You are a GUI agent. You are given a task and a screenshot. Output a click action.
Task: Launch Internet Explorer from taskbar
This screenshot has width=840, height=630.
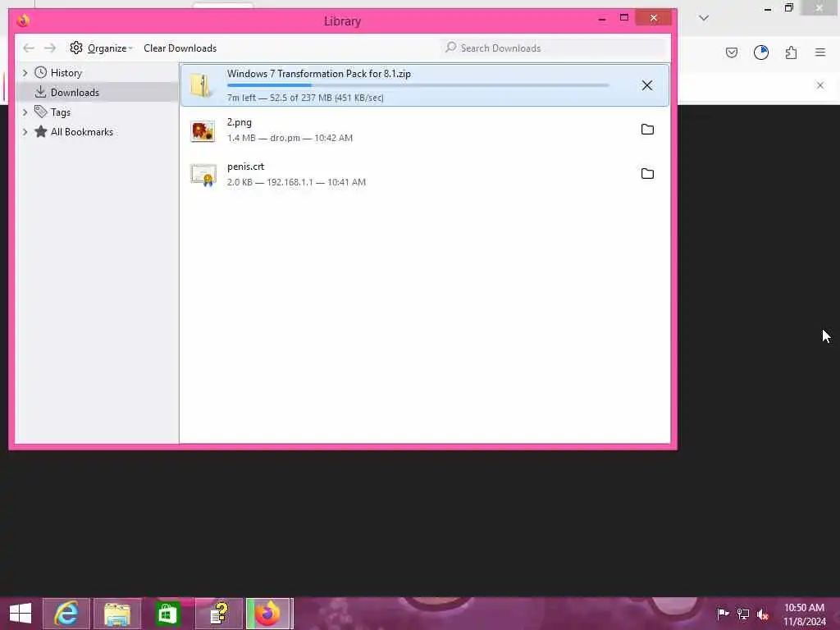[x=66, y=614]
